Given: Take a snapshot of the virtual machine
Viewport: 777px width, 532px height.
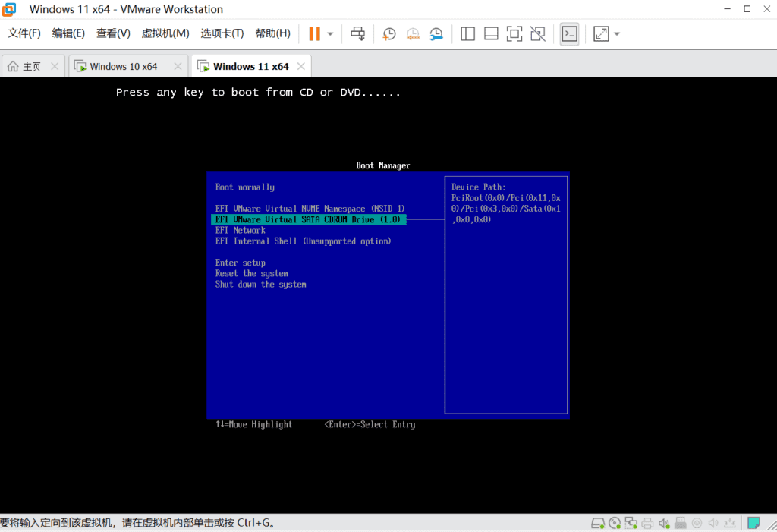Looking at the screenshot, I should 389,33.
